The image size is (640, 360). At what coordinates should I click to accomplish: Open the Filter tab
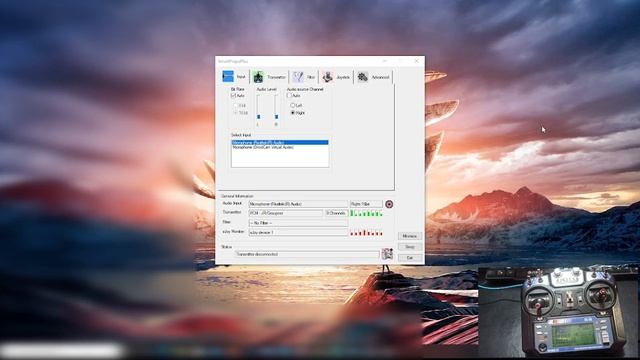[x=304, y=77]
